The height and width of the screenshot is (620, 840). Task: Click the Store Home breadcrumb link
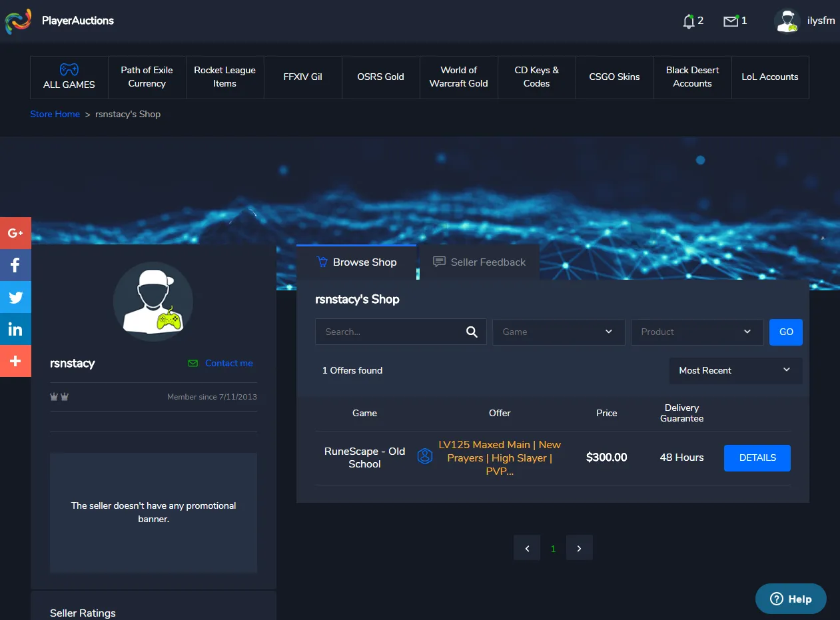click(x=55, y=114)
